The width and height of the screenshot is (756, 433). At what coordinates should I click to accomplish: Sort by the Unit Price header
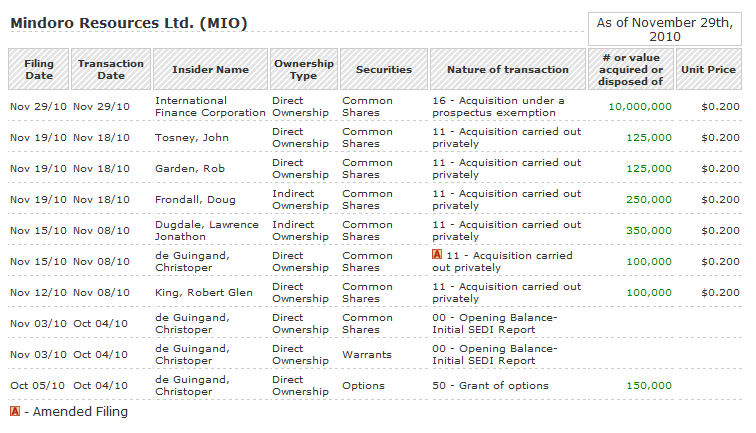(708, 70)
